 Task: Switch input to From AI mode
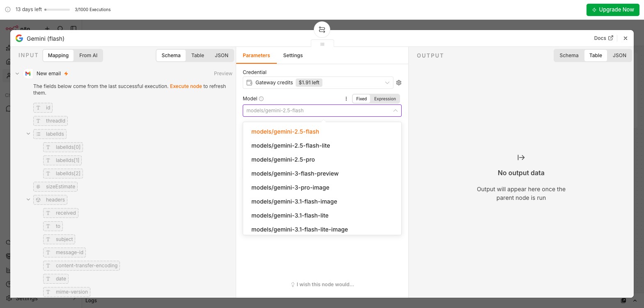88,56
